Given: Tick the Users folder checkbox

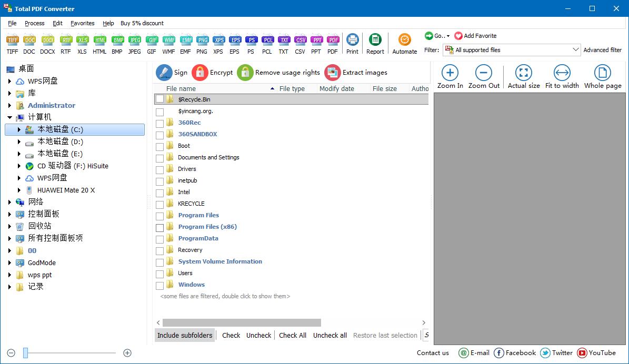Looking at the screenshot, I should pyautogui.click(x=159, y=274).
